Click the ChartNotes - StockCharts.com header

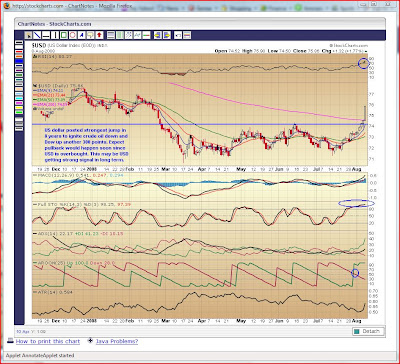tap(55, 24)
